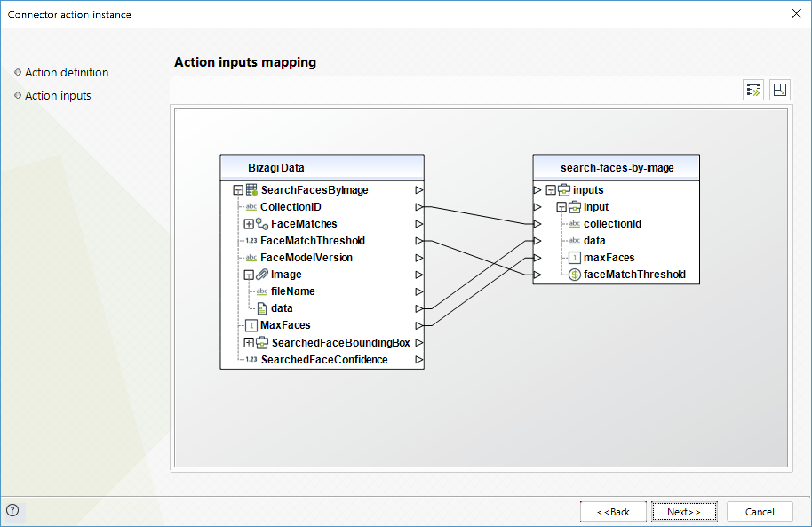Click the output connector arrow of SearchedFaceConfidence

coord(419,360)
